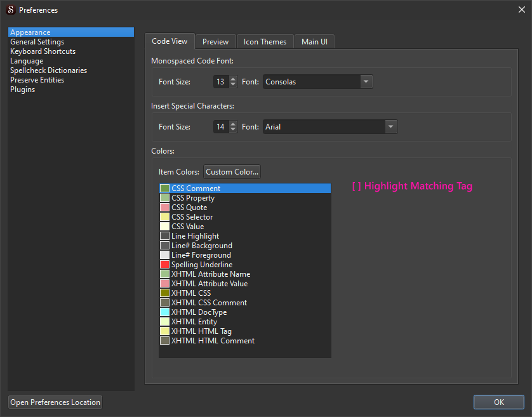Open the Consolas font dropdown

[x=318, y=82]
